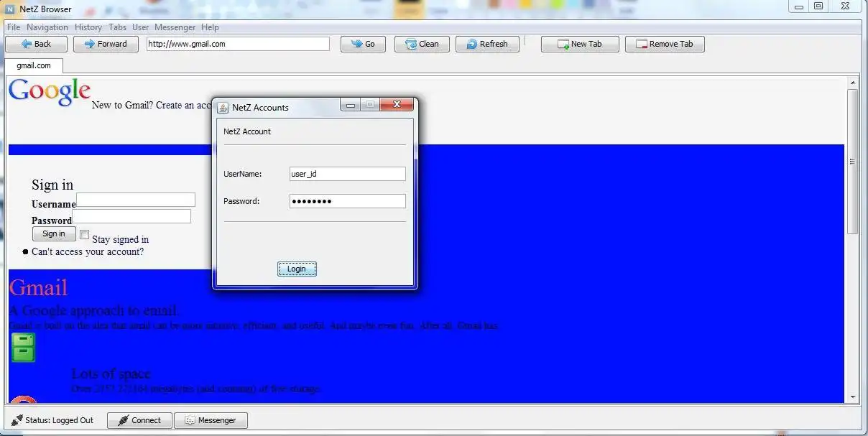
Task: Click the Status: Logged Out text
Action: 59,420
